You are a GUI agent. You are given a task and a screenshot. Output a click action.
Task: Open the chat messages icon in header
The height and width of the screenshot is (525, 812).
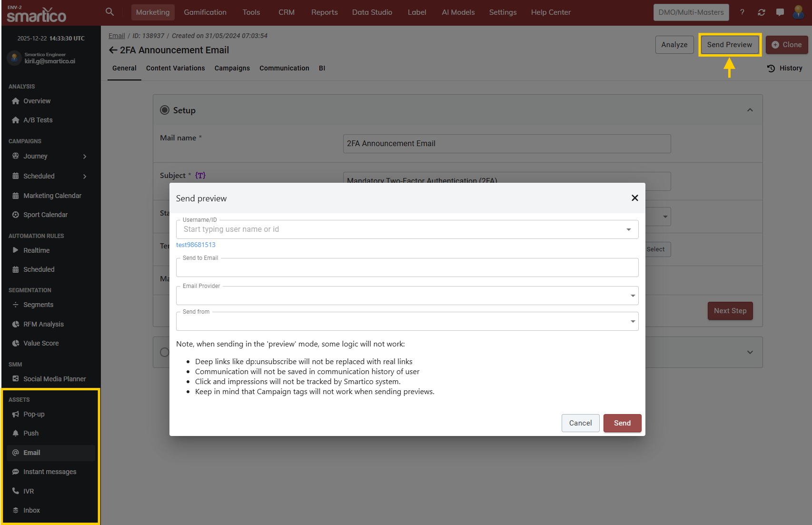coord(780,12)
